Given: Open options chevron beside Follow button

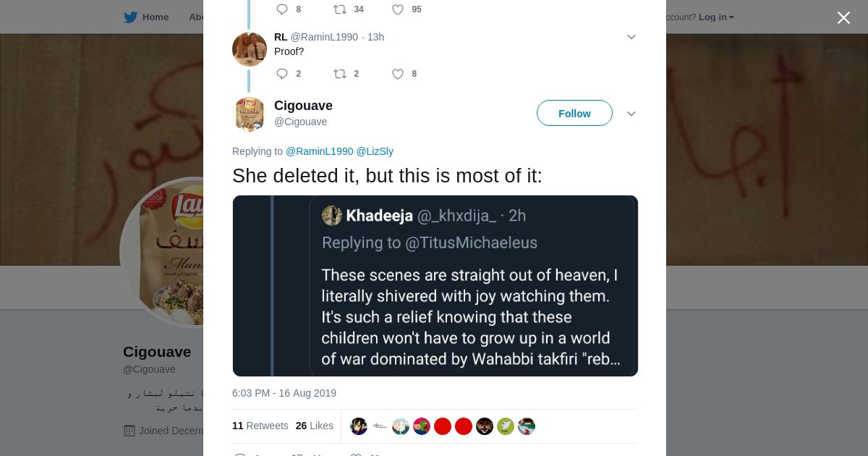Looking at the screenshot, I should [631, 114].
